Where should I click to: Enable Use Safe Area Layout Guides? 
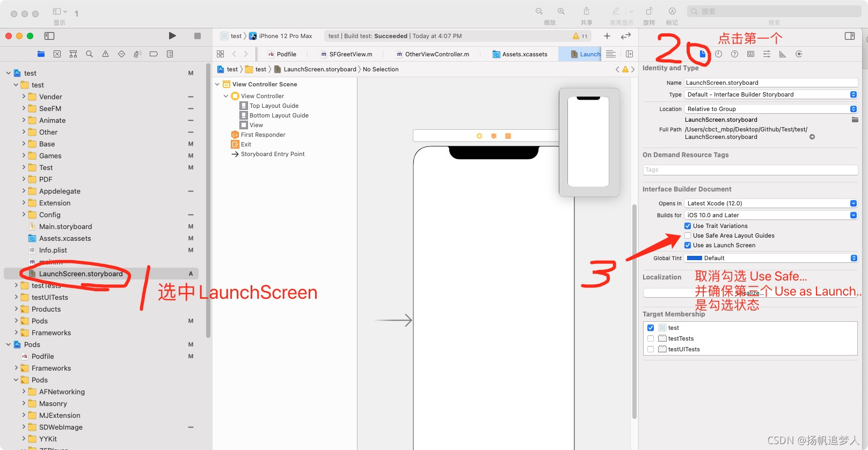click(x=688, y=235)
